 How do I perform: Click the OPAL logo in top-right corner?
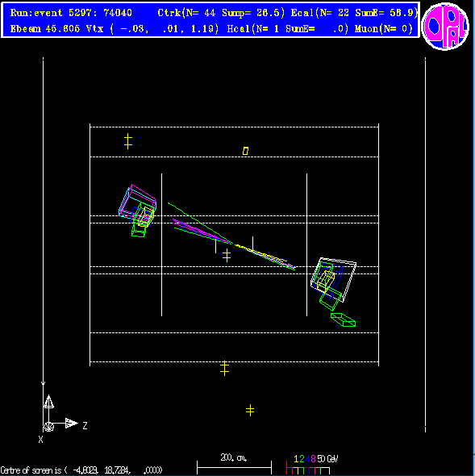[445, 26]
